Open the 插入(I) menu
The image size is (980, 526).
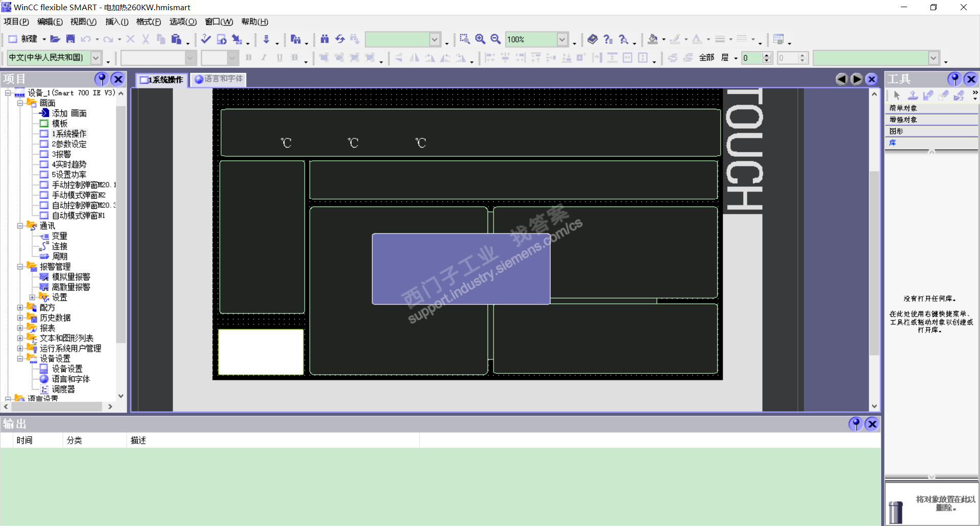117,21
